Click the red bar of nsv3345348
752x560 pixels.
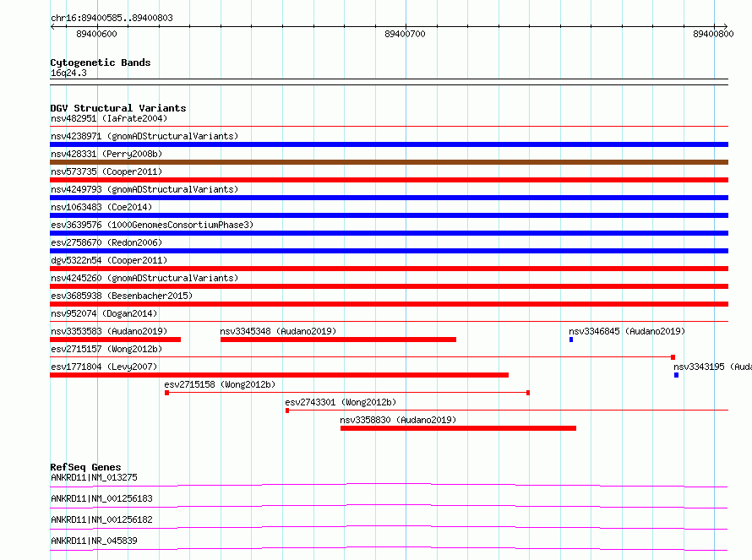[338, 340]
